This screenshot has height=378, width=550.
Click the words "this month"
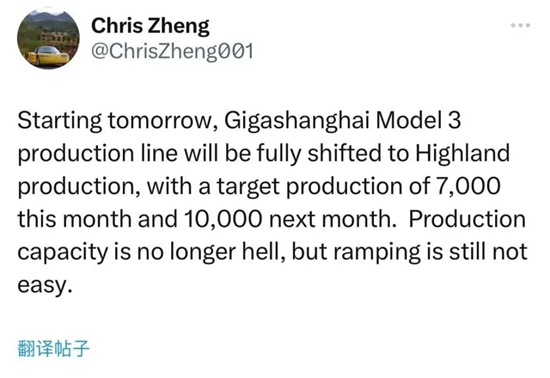(74, 219)
